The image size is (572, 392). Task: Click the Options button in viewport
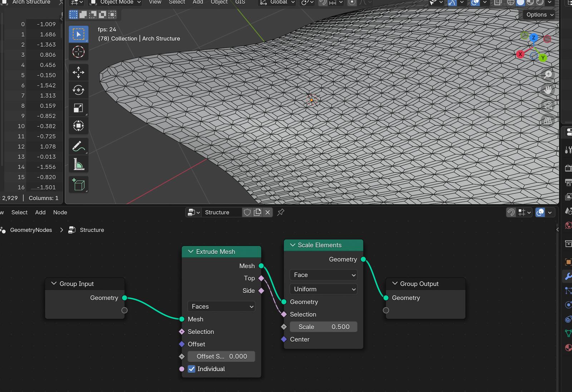click(539, 15)
